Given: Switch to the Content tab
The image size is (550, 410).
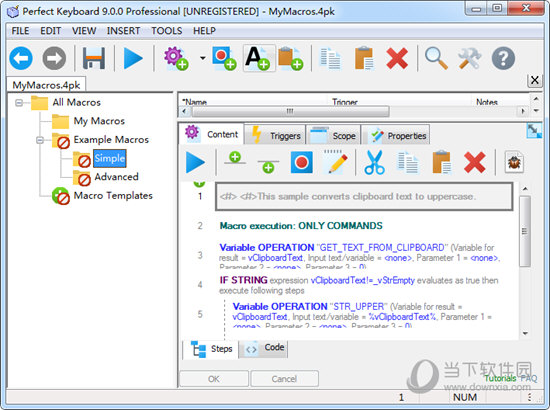Looking at the screenshot, I should tap(211, 134).
